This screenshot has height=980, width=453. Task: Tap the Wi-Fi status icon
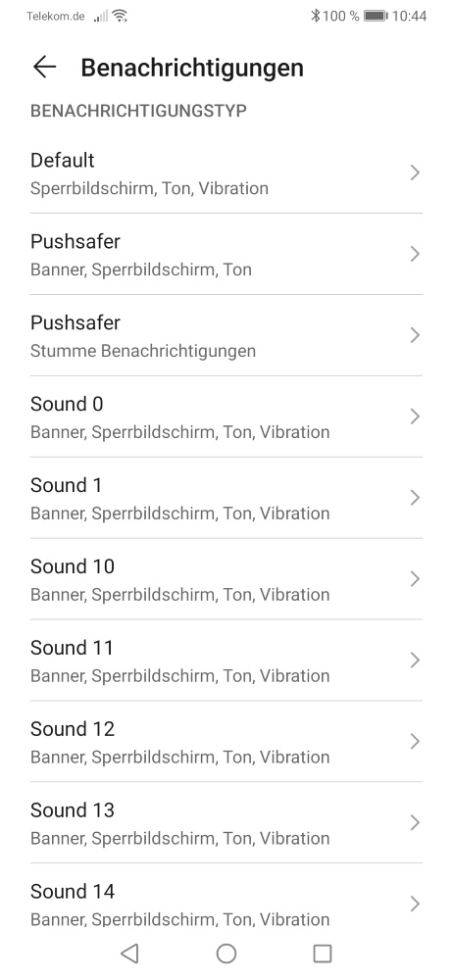(120, 16)
